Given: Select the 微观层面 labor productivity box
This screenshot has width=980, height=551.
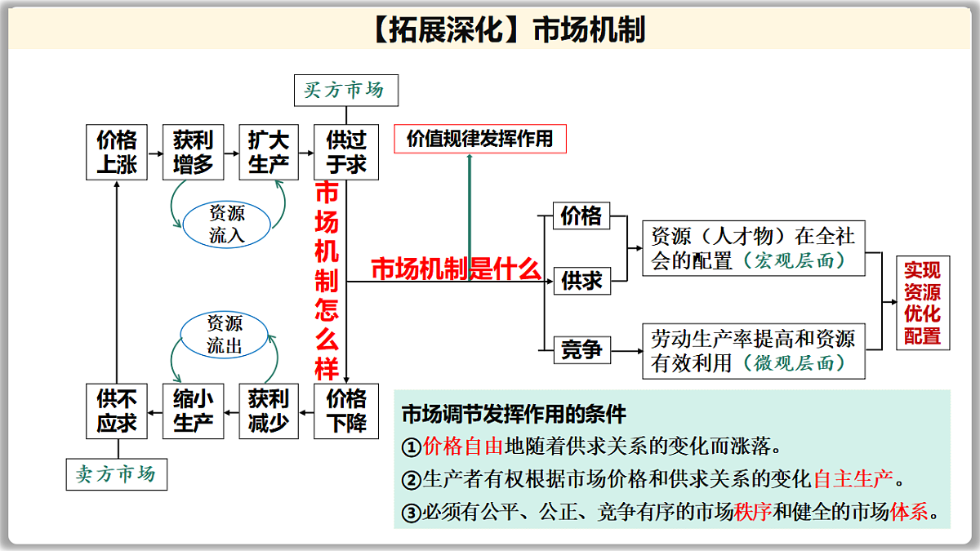Looking at the screenshot, I should pyautogui.click(x=753, y=350).
